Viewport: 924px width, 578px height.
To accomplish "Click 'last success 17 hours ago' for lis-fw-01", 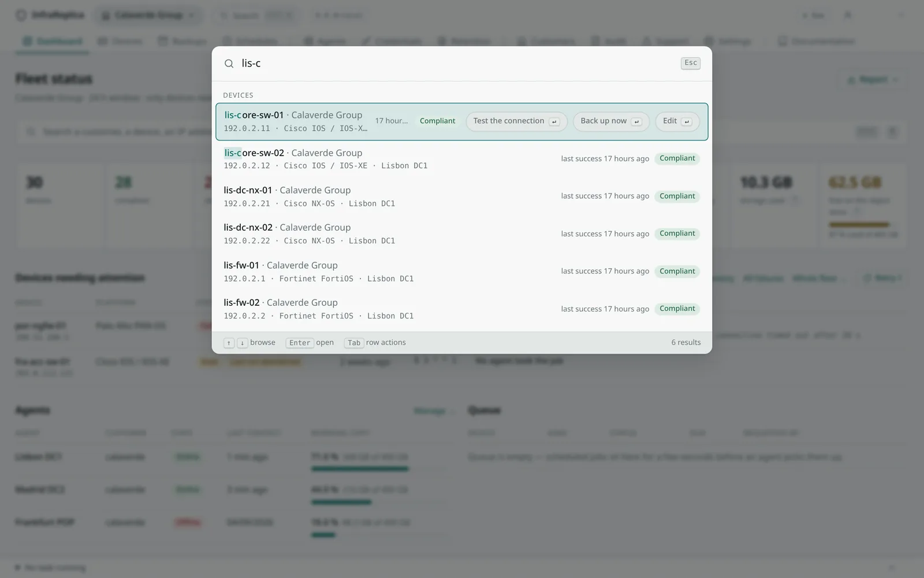I will point(605,271).
